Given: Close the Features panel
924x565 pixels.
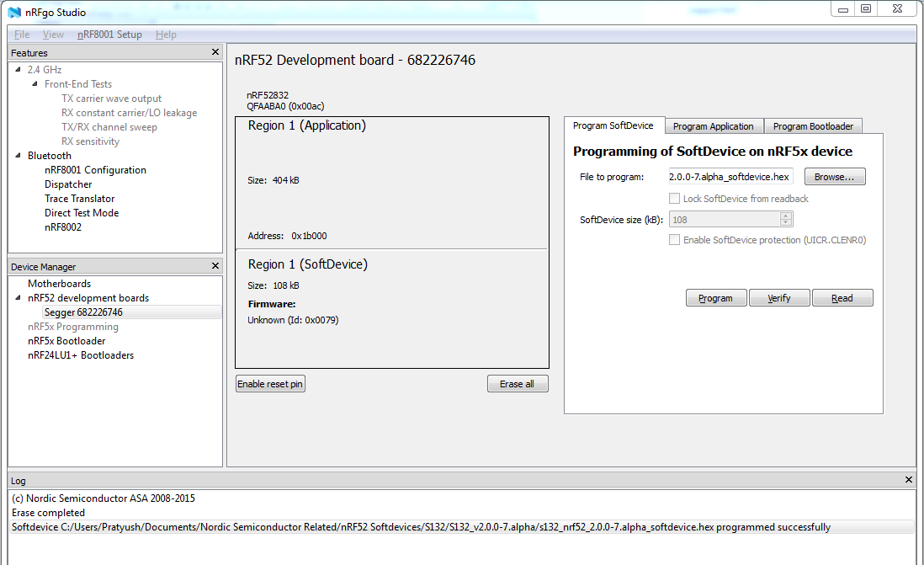Looking at the screenshot, I should pos(215,52).
